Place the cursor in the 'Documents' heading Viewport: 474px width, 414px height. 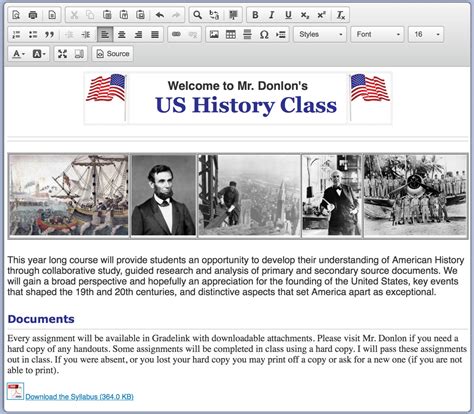pyautogui.click(x=41, y=319)
